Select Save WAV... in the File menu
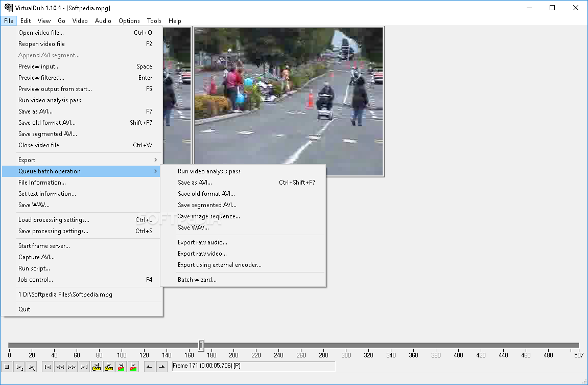588x385 pixels. pos(82,205)
